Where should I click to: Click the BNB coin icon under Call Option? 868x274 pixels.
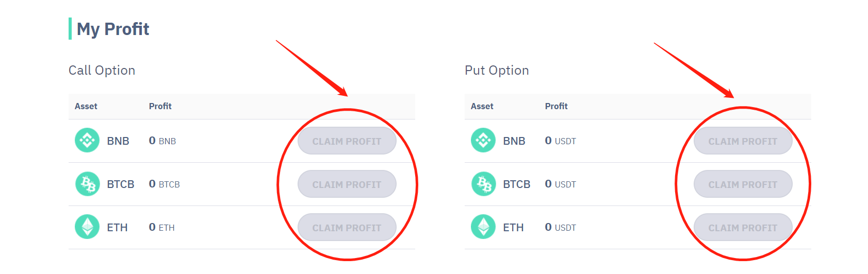pos(87,140)
